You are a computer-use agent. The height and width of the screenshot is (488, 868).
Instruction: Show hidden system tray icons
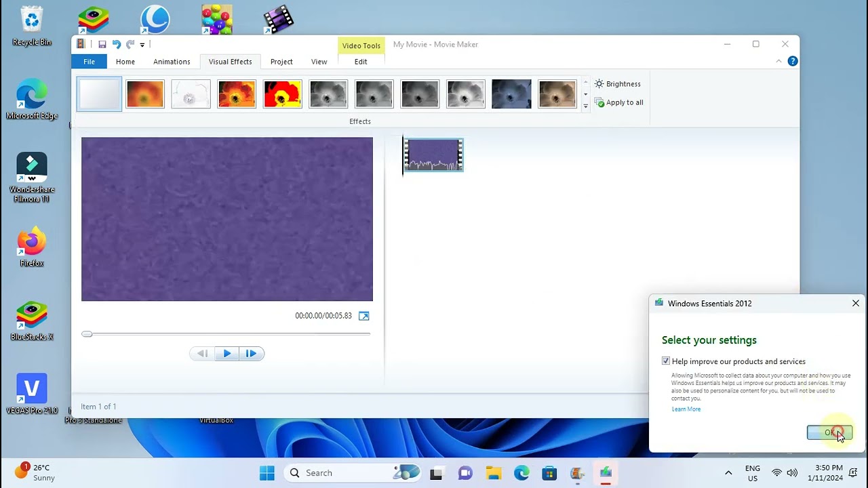[x=728, y=473]
